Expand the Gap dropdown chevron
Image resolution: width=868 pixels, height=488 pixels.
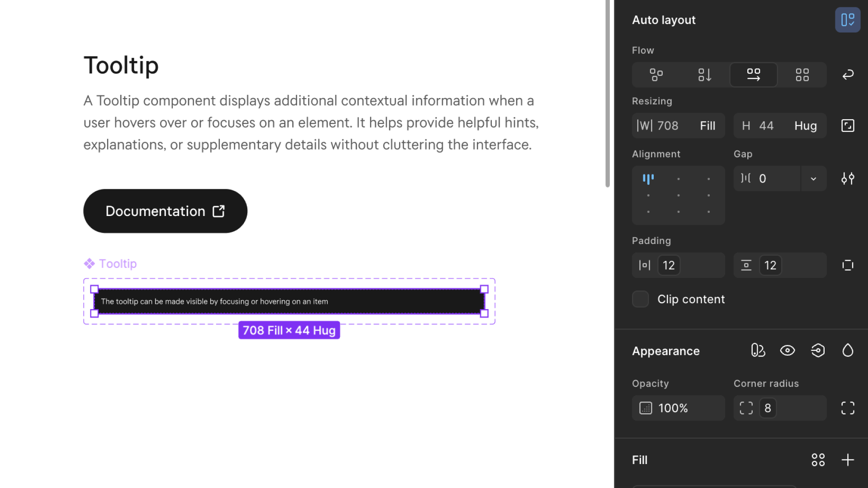[x=814, y=178]
